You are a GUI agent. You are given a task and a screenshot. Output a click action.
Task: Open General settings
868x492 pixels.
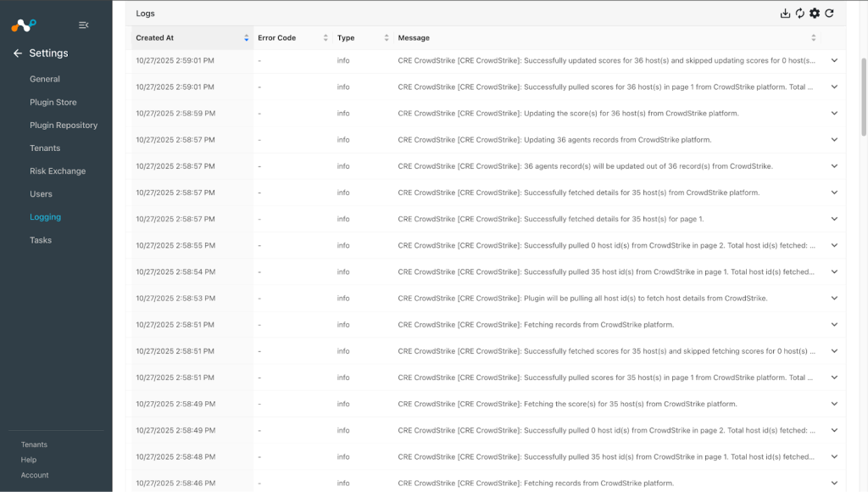point(45,79)
